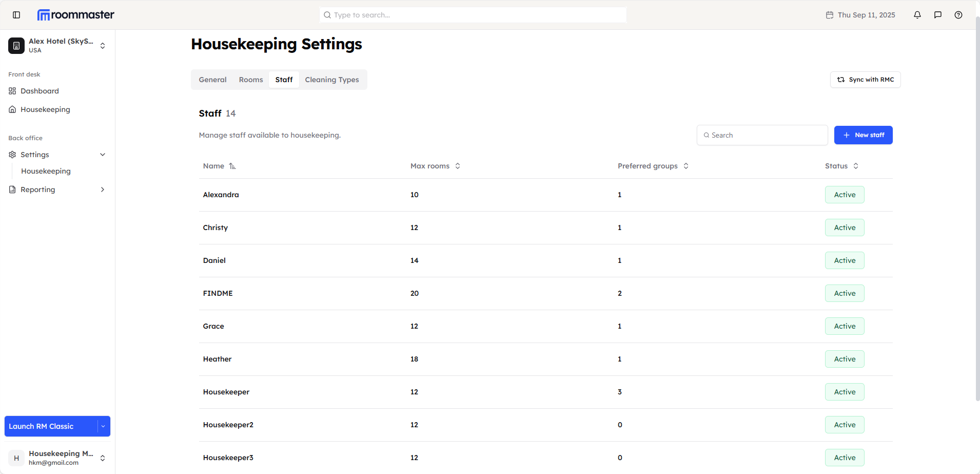Click the staff Search field

pyautogui.click(x=762, y=135)
